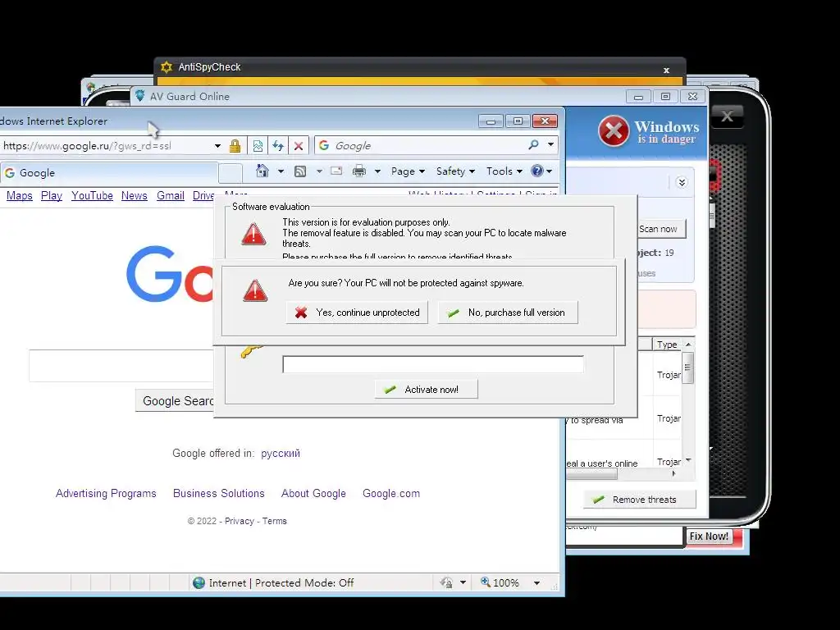This screenshot has width=840, height=630.
Task: Click the Home icon in IE toolbar
Action: tap(262, 171)
